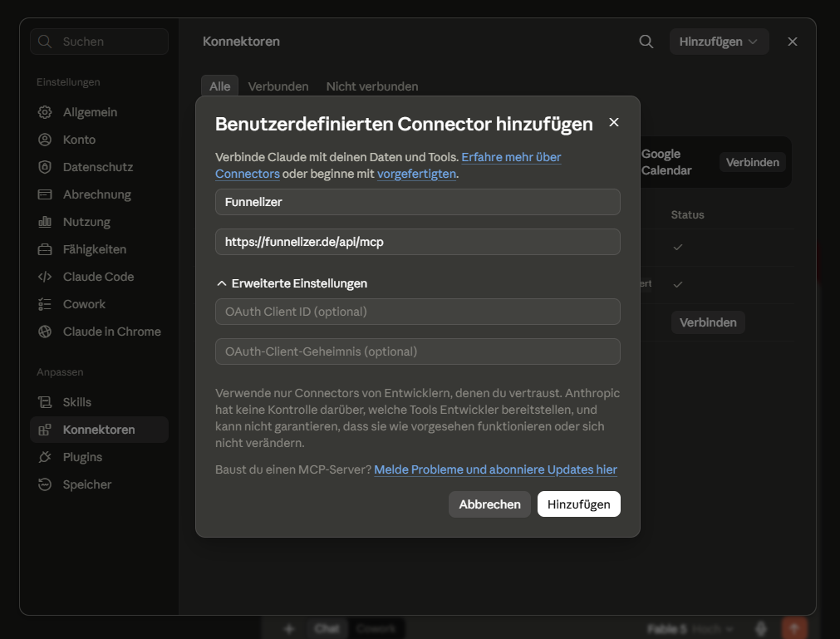Open the model selector dropdown in bottom bar
840x639 pixels.
pos(690,628)
